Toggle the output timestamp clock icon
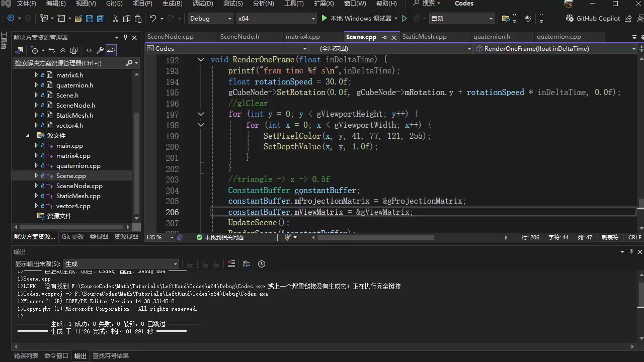The height and width of the screenshot is (362, 644). click(x=262, y=264)
